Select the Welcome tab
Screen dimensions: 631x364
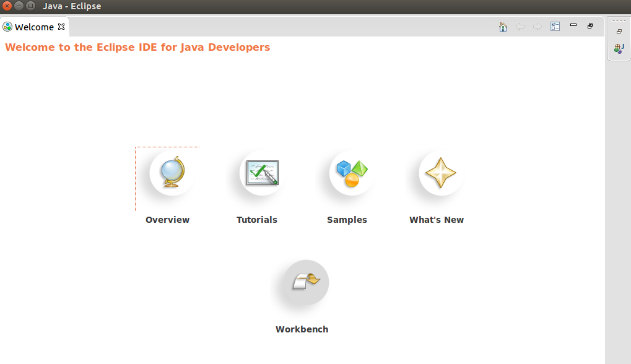tap(34, 27)
